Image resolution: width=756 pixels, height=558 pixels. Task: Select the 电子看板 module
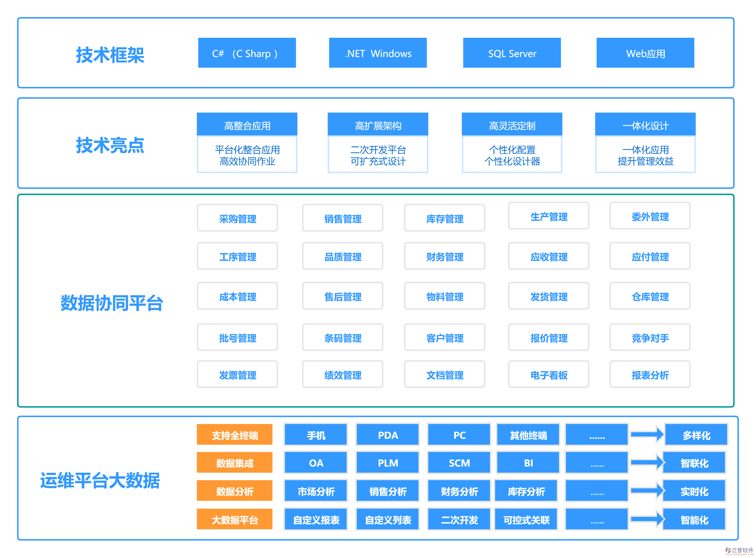[x=548, y=375]
